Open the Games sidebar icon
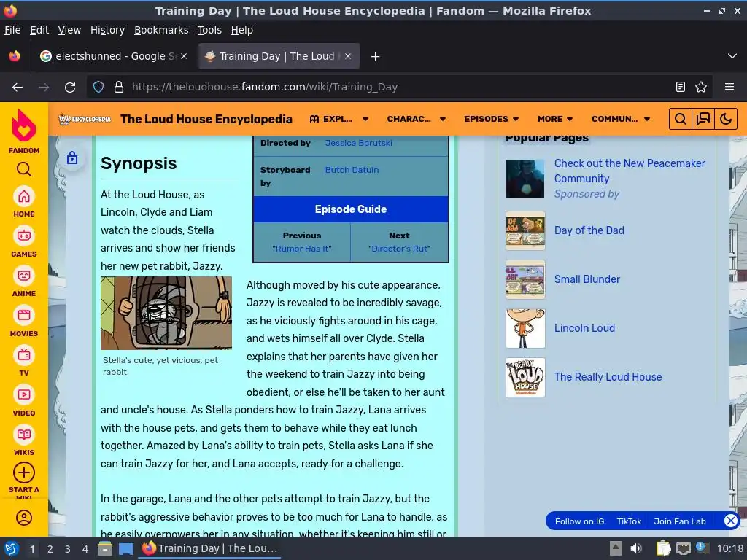Viewport: 747px width, 560px height. 24,236
